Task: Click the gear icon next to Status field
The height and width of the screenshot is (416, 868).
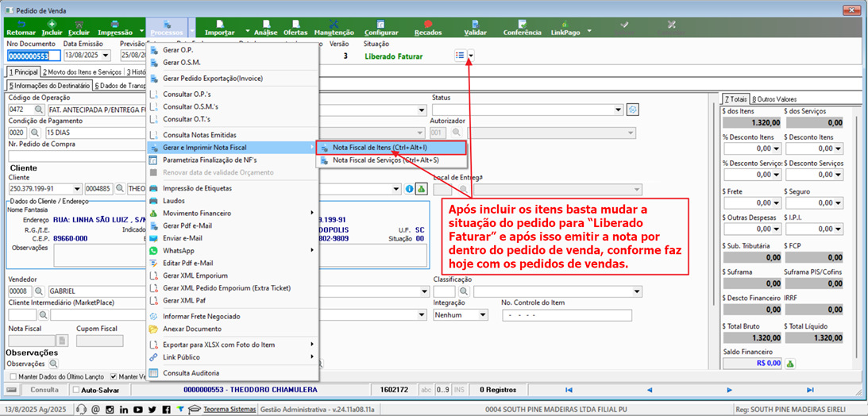Action: click(633, 110)
